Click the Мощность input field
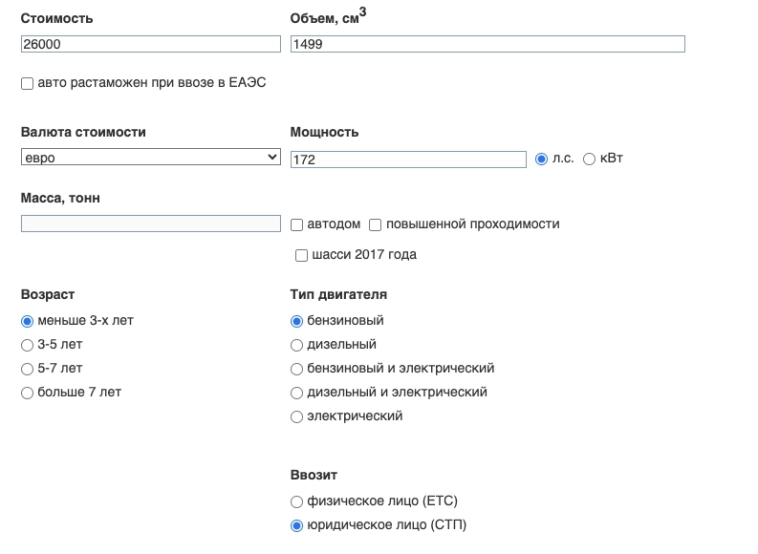 pyautogui.click(x=408, y=159)
